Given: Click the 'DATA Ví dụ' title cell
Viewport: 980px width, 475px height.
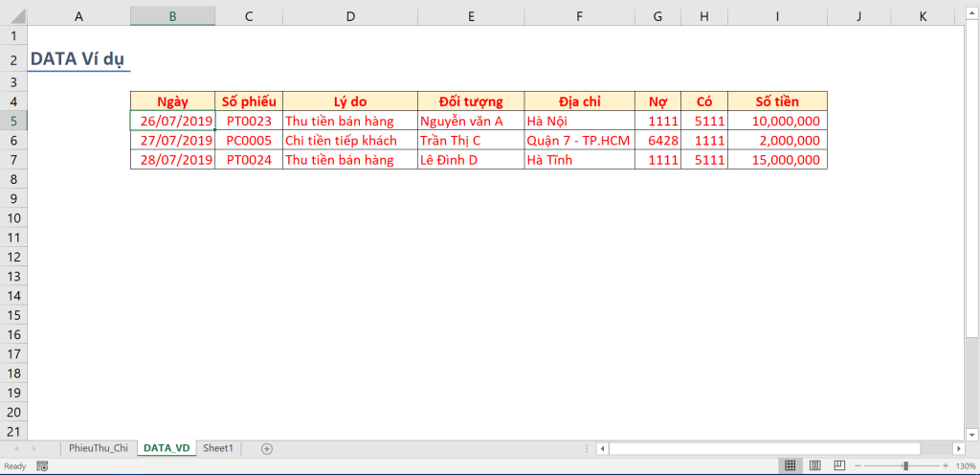Looking at the screenshot, I should click(78, 60).
